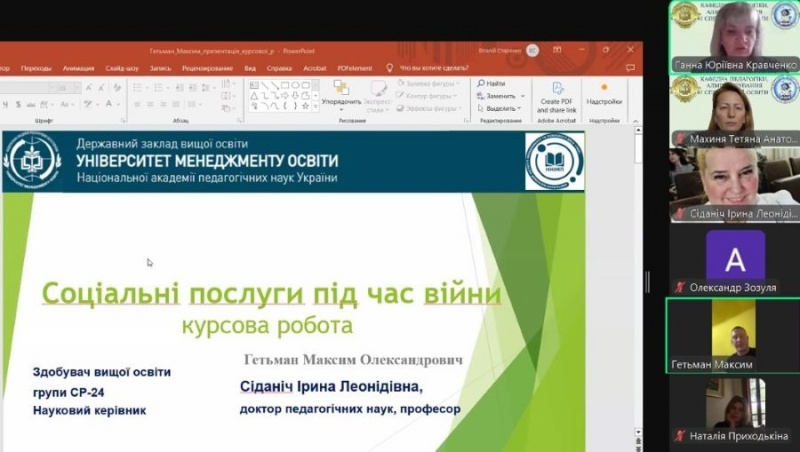
Task: Click the user account avatar in title bar
Action: click(x=532, y=50)
